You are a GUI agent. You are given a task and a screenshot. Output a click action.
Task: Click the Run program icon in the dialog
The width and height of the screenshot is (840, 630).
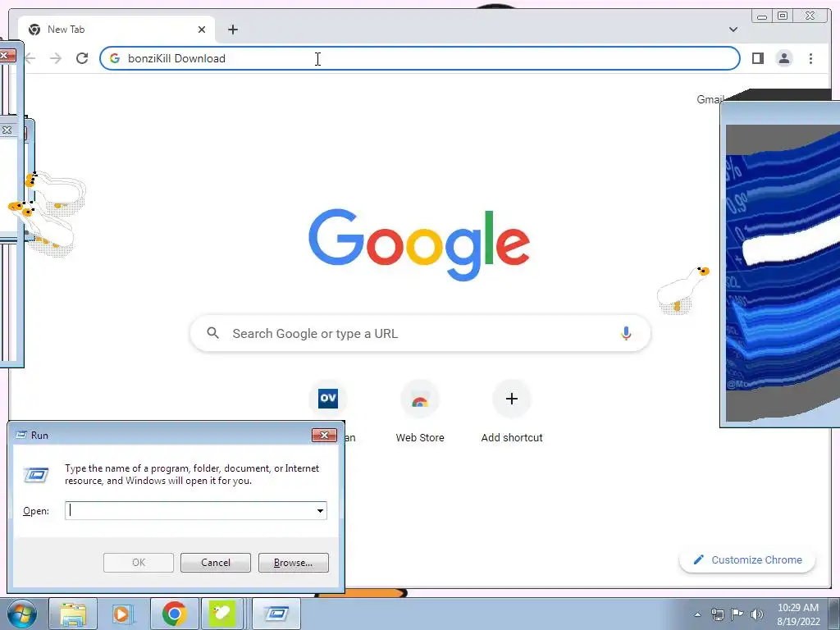(36, 475)
